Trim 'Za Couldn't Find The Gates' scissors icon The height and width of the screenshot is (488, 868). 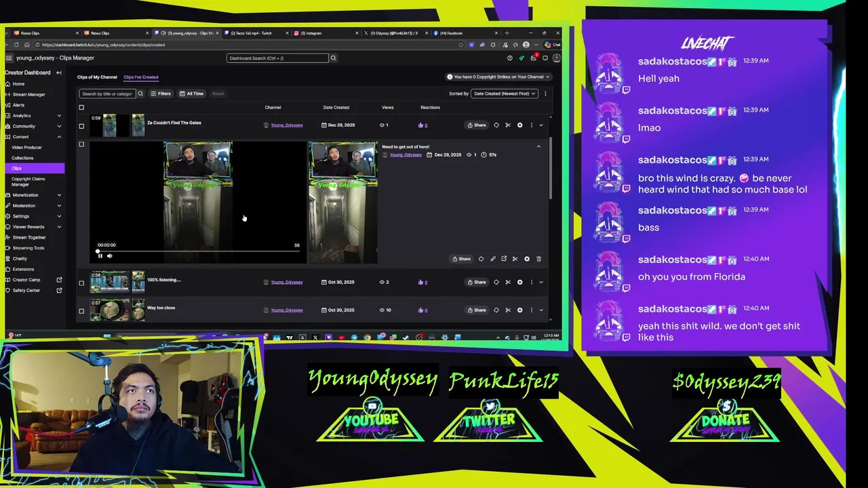click(508, 125)
